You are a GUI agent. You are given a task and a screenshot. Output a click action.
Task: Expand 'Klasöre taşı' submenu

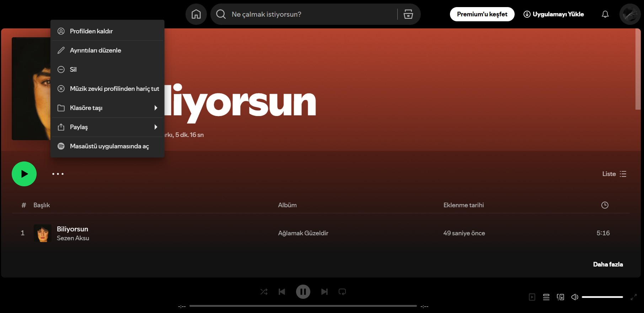[107, 108]
